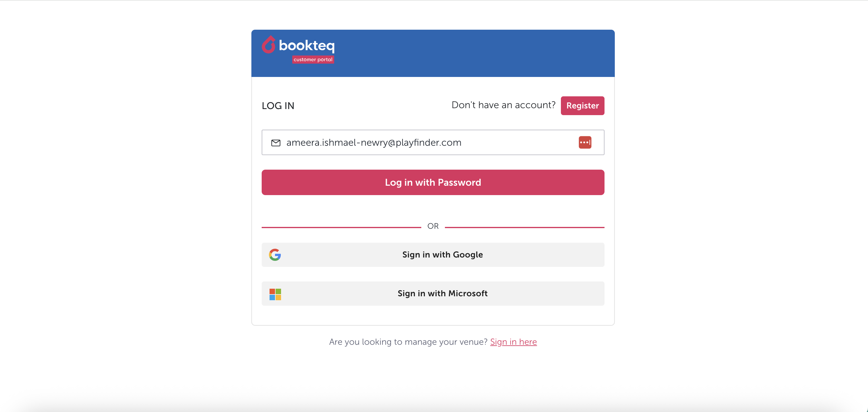Click the empty blue header banner area
The height and width of the screenshot is (412, 868).
472,53
